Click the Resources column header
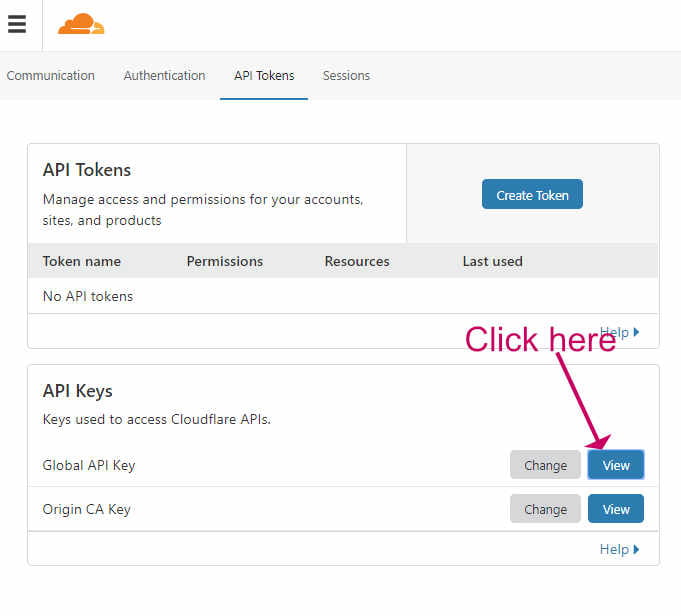Viewport: 681px width, 616px height. 357,262
